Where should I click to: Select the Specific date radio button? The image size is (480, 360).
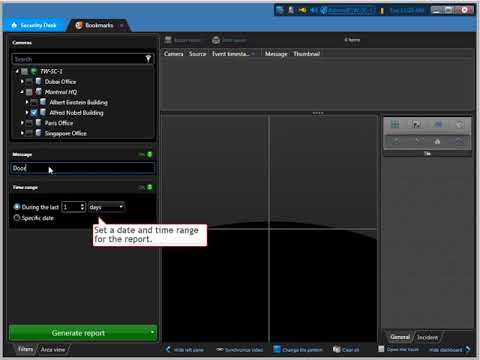(x=17, y=218)
